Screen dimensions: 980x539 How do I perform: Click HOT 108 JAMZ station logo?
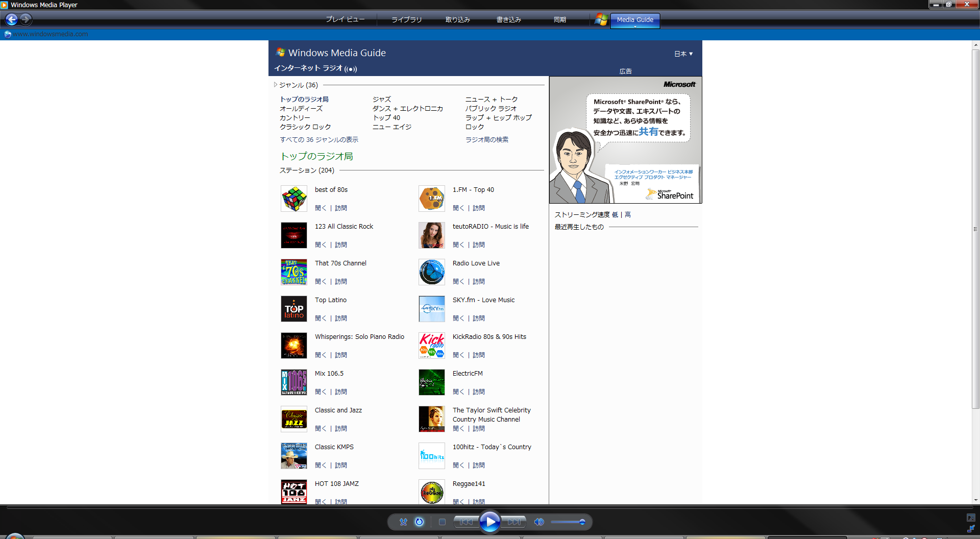pos(294,492)
